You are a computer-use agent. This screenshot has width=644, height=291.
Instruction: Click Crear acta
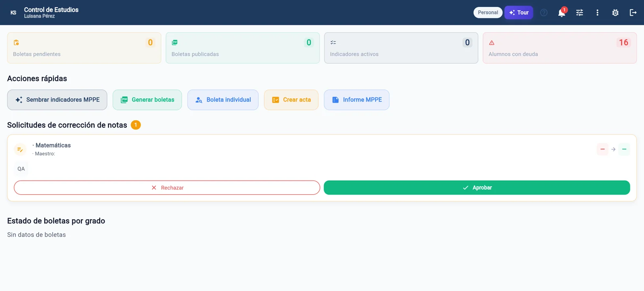click(291, 100)
